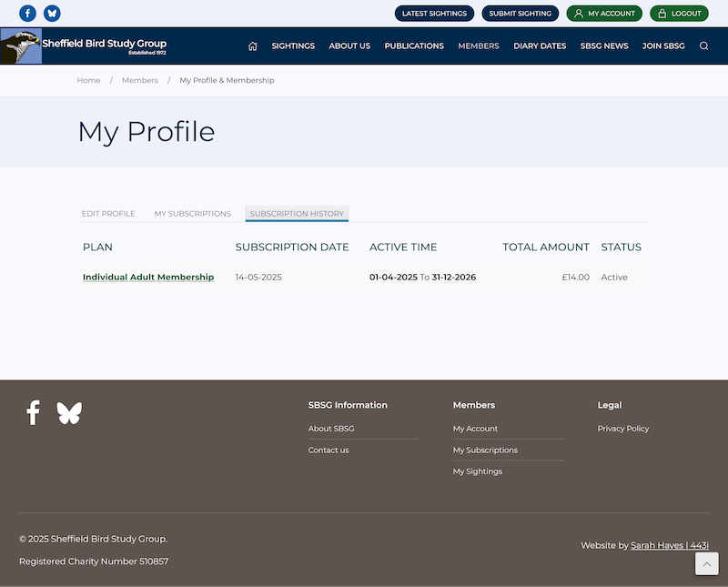Switch to the Edit Profile tab
The height and width of the screenshot is (587, 728).
108,214
